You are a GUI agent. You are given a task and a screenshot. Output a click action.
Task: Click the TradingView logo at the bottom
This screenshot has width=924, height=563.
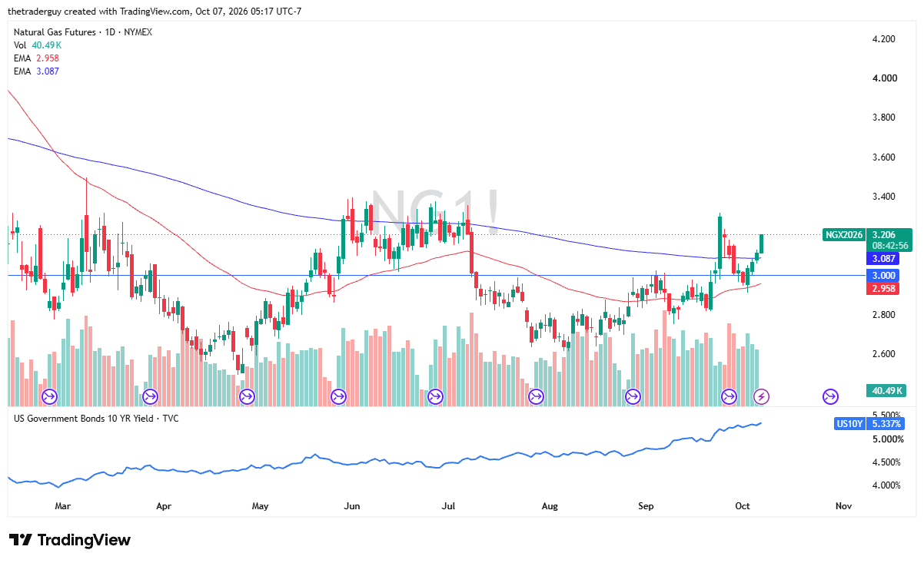tap(70, 540)
